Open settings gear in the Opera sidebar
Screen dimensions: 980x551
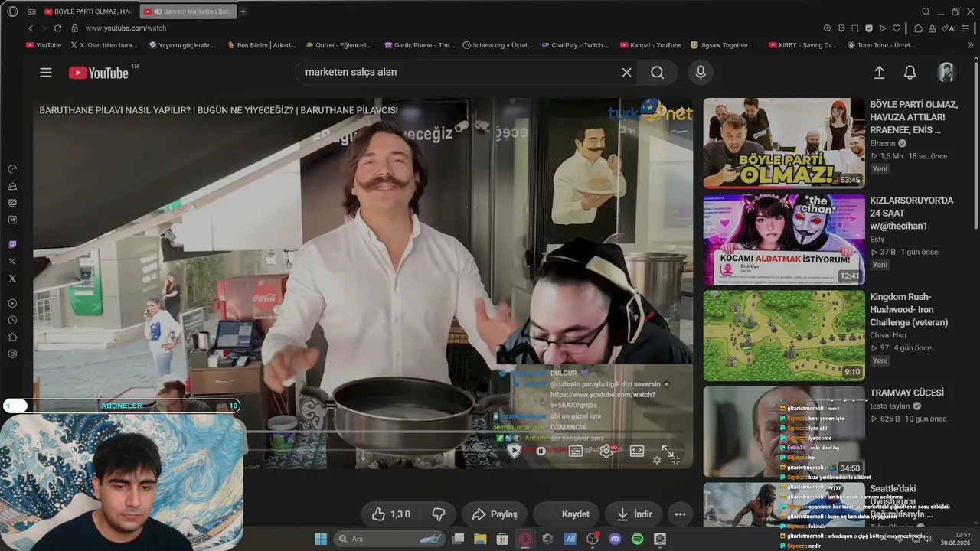coord(12,354)
